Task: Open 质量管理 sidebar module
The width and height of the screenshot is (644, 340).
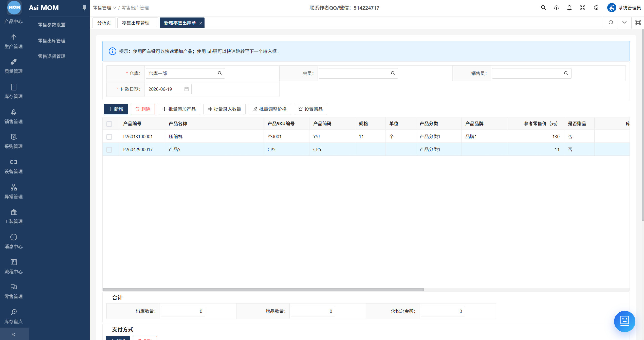Action: tap(14, 66)
